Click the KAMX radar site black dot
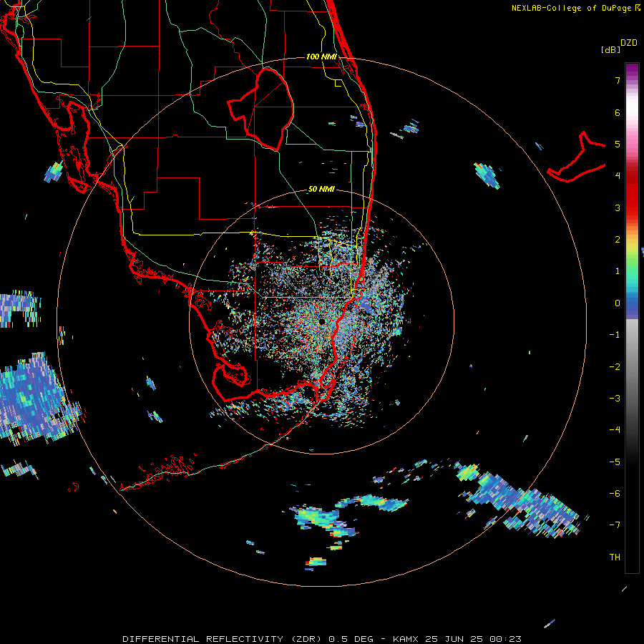Viewport: 644px width, 644px height. [321, 321]
